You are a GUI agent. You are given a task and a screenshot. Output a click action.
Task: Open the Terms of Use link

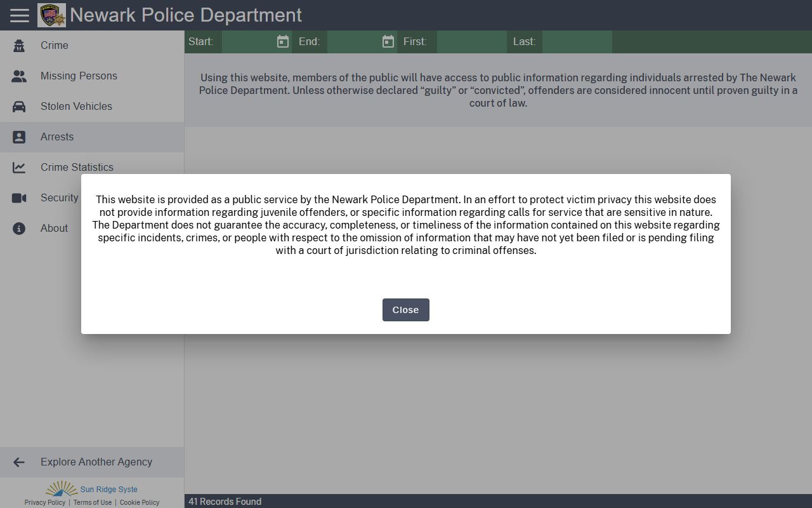(93, 502)
